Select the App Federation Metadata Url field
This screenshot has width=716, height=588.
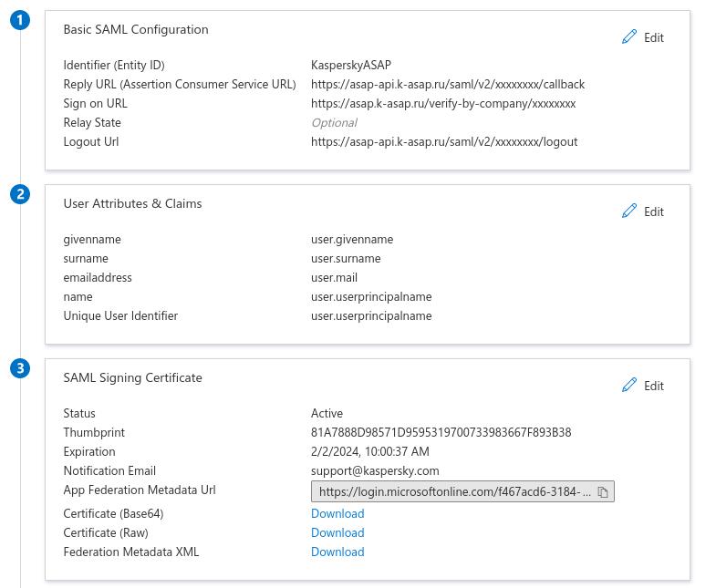pos(454,492)
